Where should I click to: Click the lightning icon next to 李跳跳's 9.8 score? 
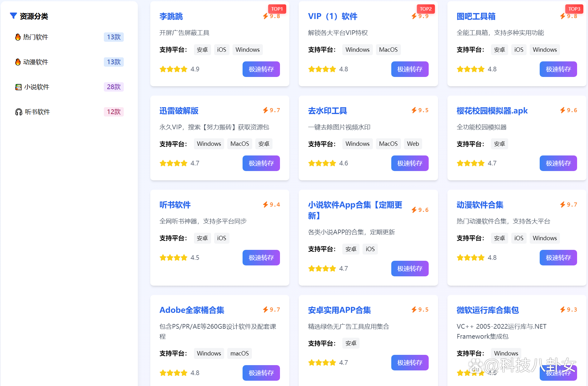click(265, 16)
